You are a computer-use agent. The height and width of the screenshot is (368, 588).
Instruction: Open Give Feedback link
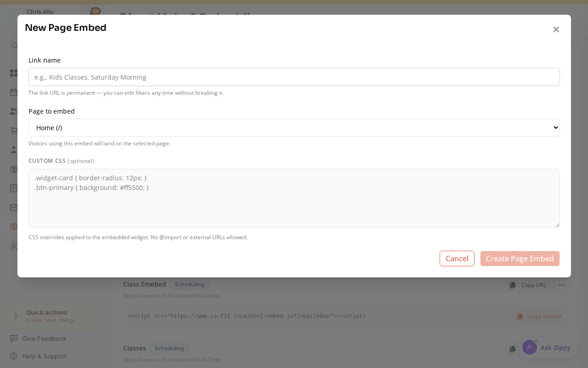[44, 339]
